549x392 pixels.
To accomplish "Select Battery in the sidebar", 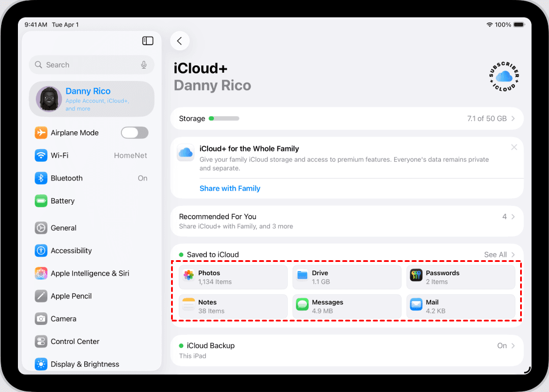I will pyautogui.click(x=92, y=201).
